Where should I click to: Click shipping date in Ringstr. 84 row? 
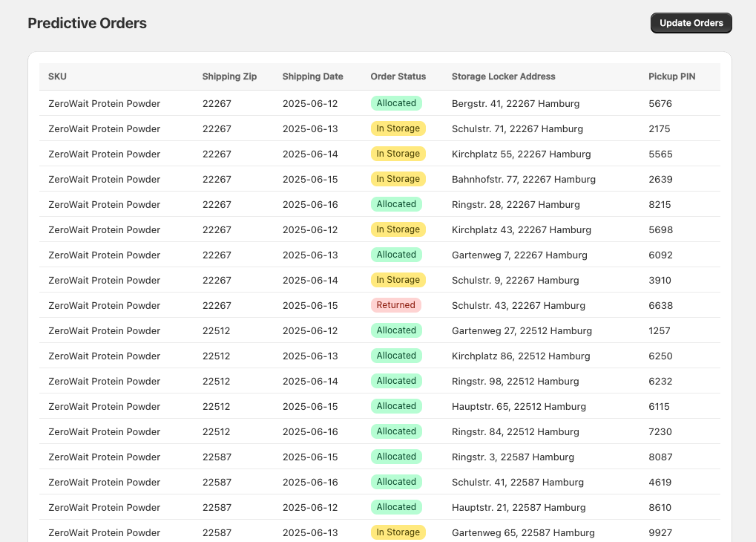coord(310,432)
